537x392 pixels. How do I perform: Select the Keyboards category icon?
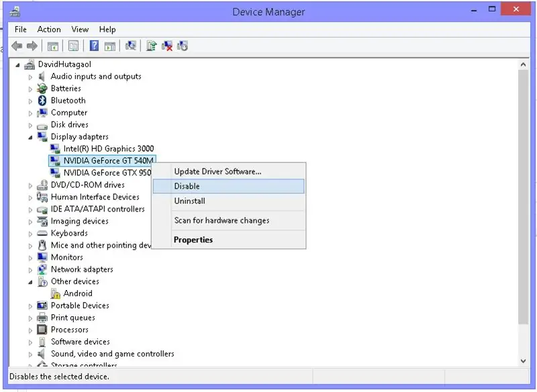[42, 234]
